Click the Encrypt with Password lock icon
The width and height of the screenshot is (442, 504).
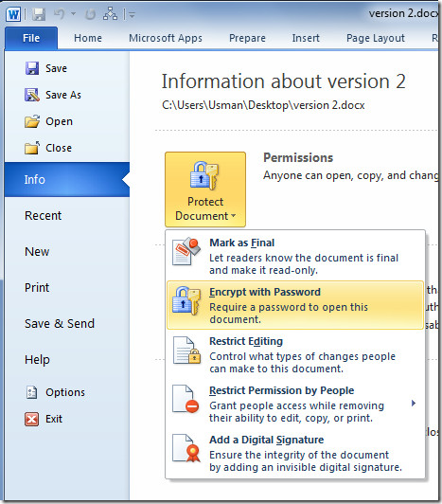[186, 301]
